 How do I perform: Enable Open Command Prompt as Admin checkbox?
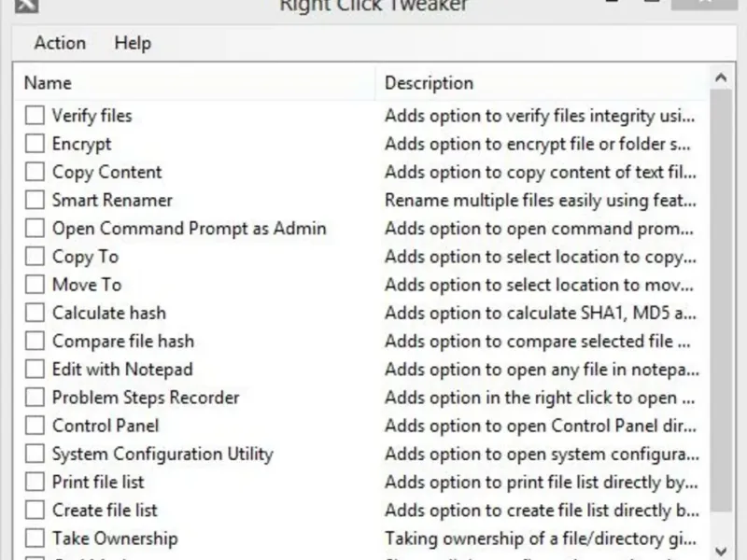click(35, 229)
